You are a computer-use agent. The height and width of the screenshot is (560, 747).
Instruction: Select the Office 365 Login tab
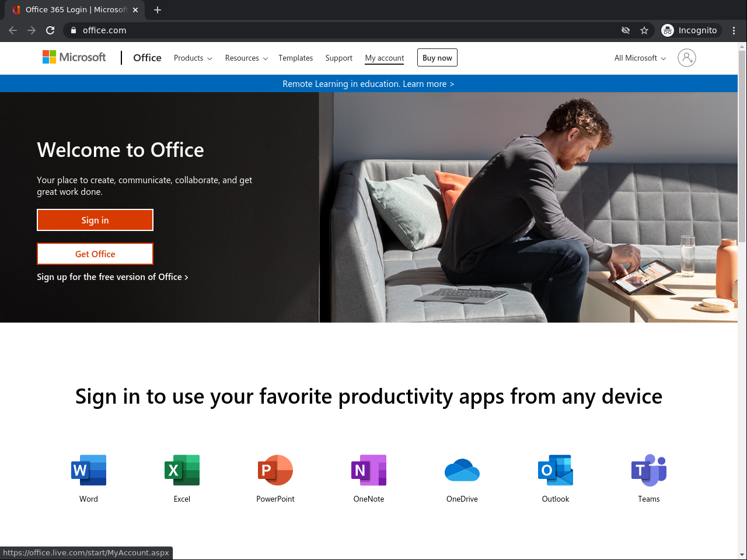click(x=75, y=10)
